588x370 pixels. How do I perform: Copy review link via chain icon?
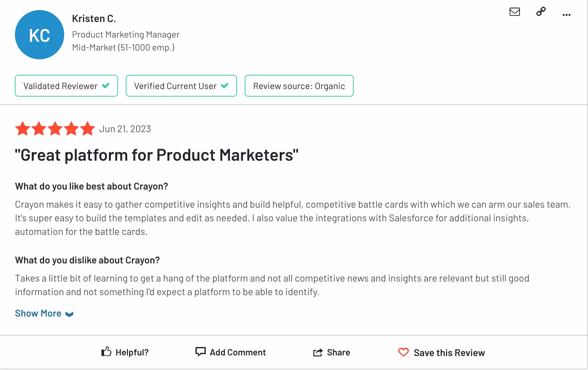[541, 12]
